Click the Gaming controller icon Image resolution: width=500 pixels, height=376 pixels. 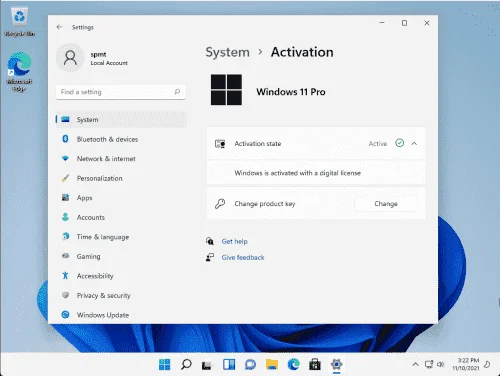[x=65, y=256]
